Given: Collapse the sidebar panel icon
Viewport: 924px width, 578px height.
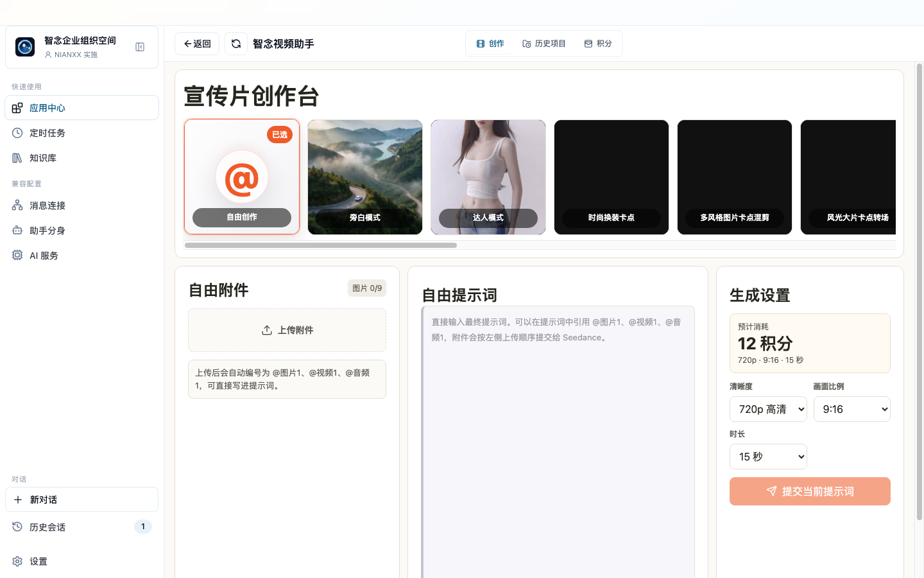Looking at the screenshot, I should pos(140,47).
